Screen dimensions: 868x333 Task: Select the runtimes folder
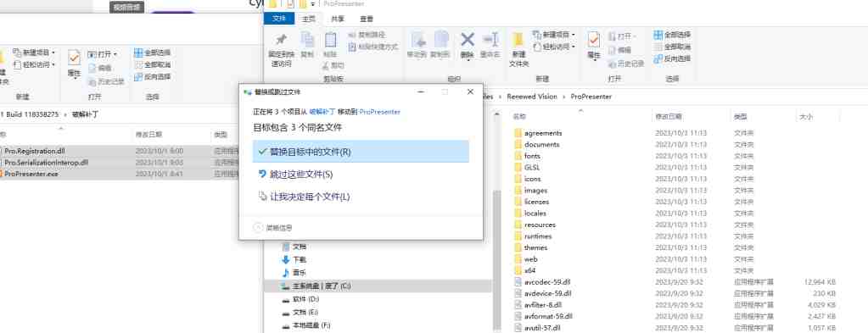538,236
